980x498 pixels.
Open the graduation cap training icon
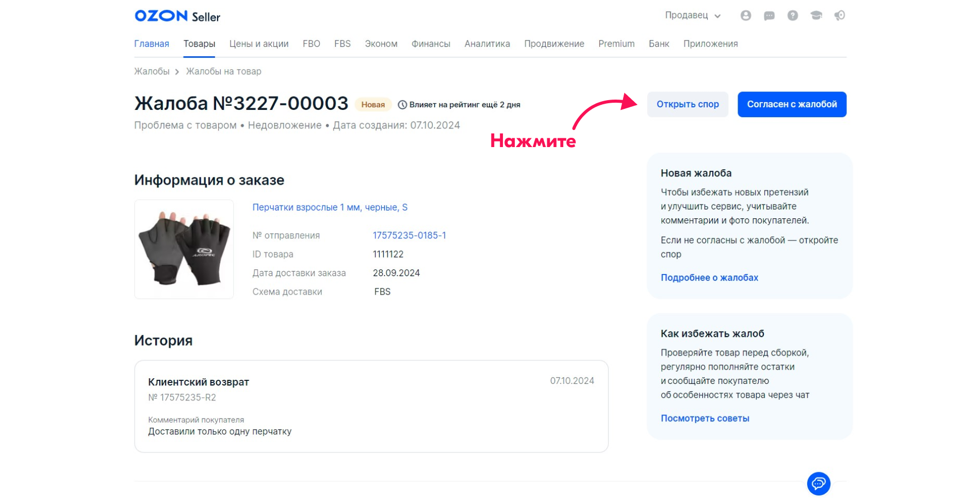pyautogui.click(x=816, y=15)
